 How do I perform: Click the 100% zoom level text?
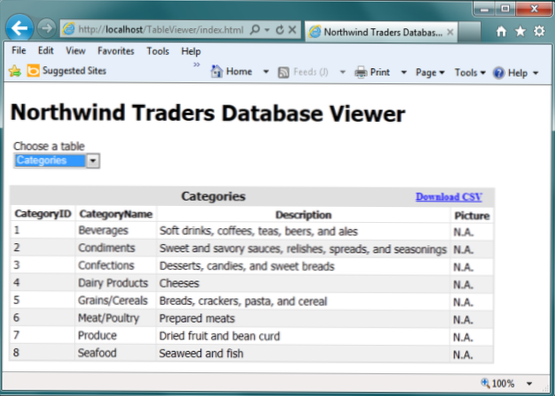pos(503,383)
